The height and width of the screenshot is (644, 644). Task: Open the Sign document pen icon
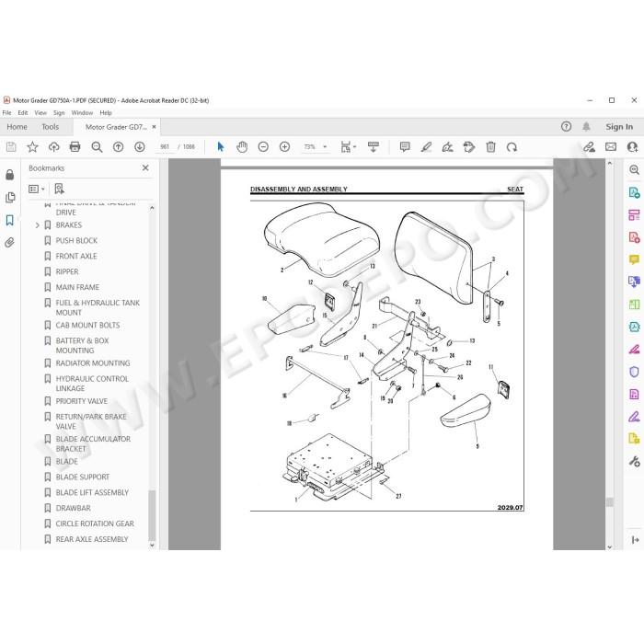coord(448,146)
